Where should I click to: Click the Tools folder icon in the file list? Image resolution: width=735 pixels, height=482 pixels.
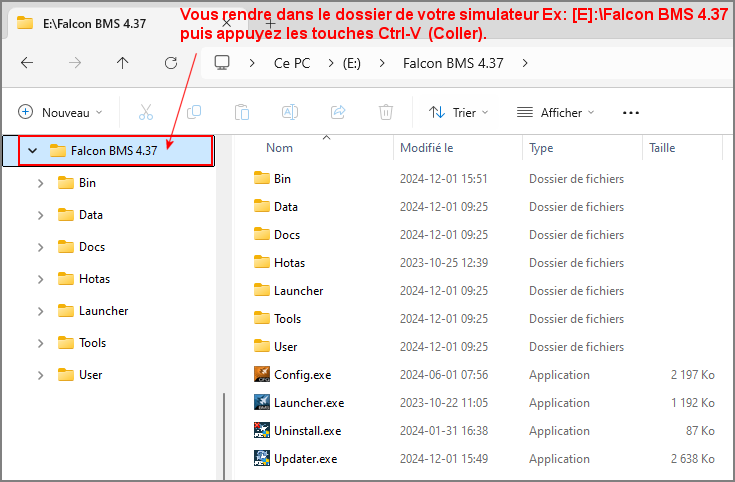pyautogui.click(x=262, y=318)
